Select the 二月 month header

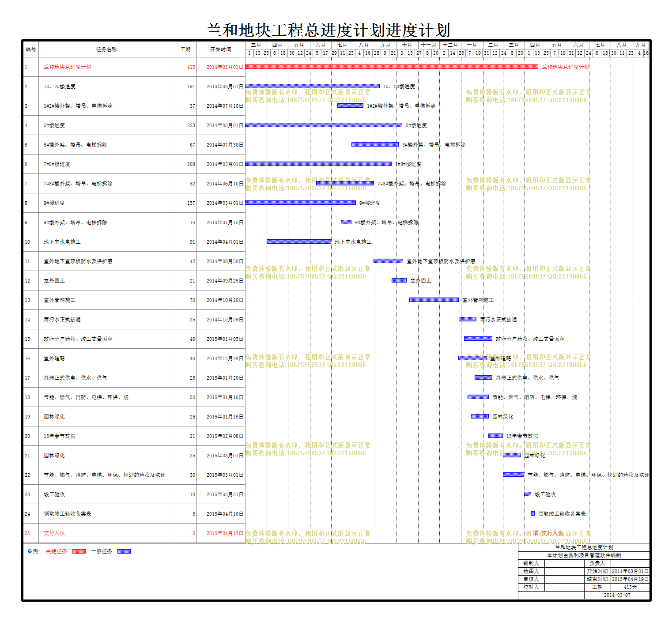[x=493, y=45]
